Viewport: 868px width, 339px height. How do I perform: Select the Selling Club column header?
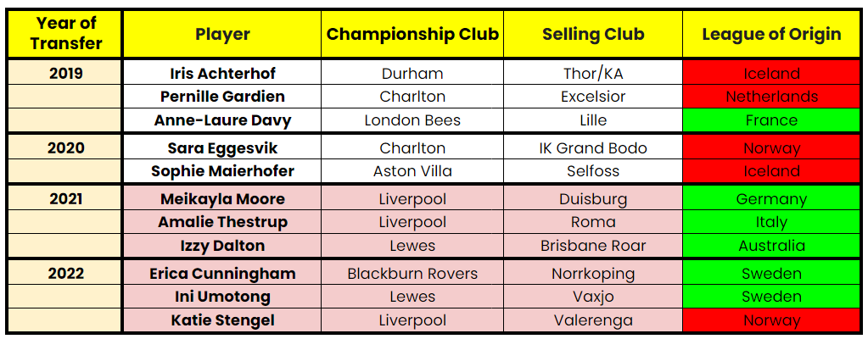pyautogui.click(x=593, y=35)
